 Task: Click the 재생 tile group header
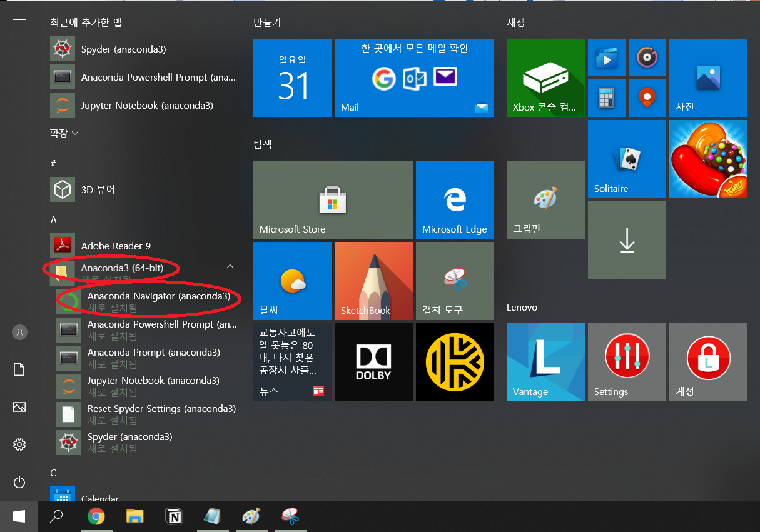tap(516, 23)
